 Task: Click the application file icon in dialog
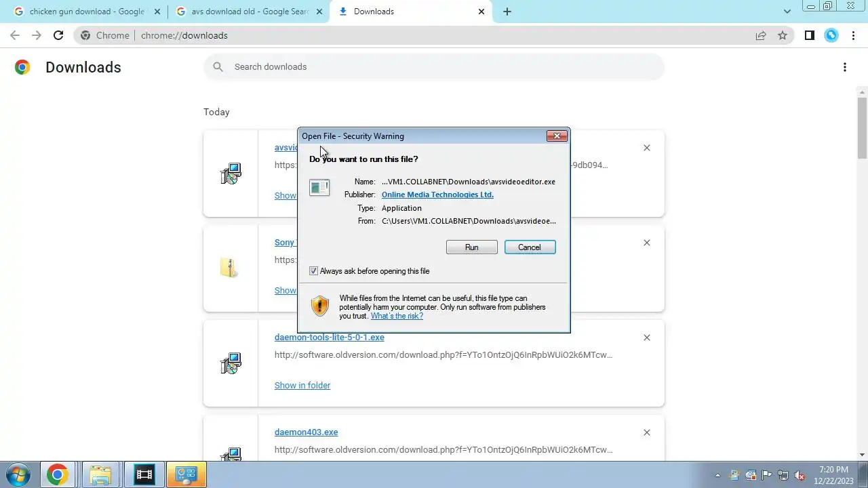(x=319, y=187)
